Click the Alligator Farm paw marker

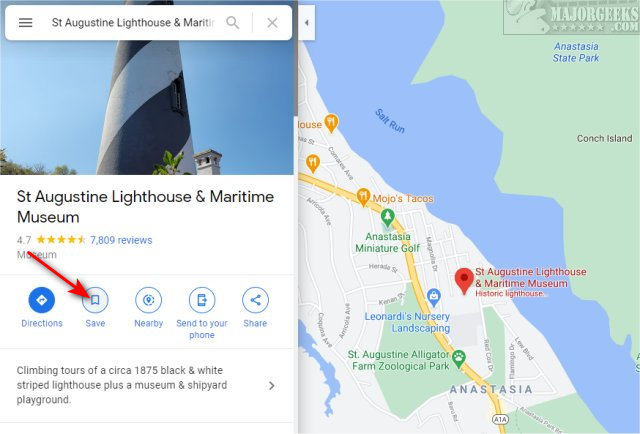(x=459, y=359)
